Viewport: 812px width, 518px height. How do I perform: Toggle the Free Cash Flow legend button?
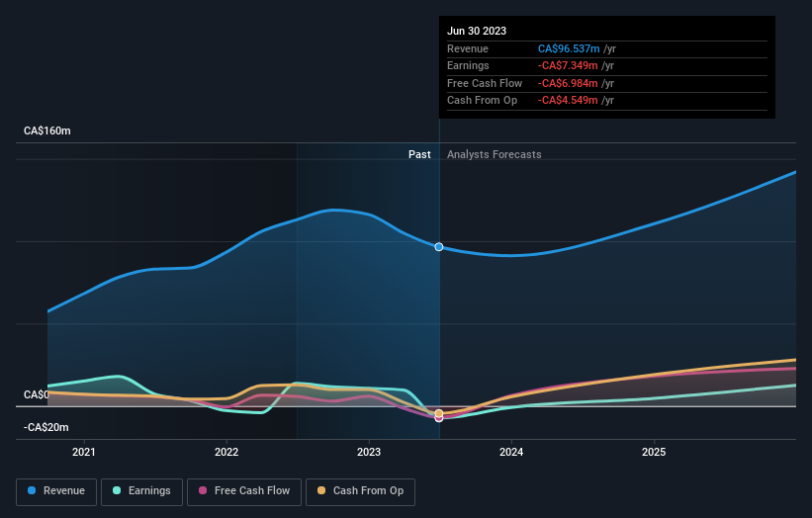coord(244,491)
